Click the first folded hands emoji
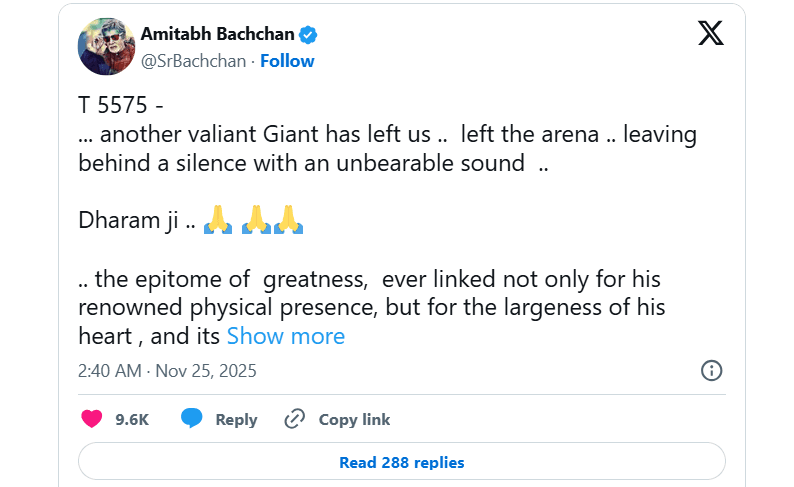The image size is (794, 487). point(218,220)
